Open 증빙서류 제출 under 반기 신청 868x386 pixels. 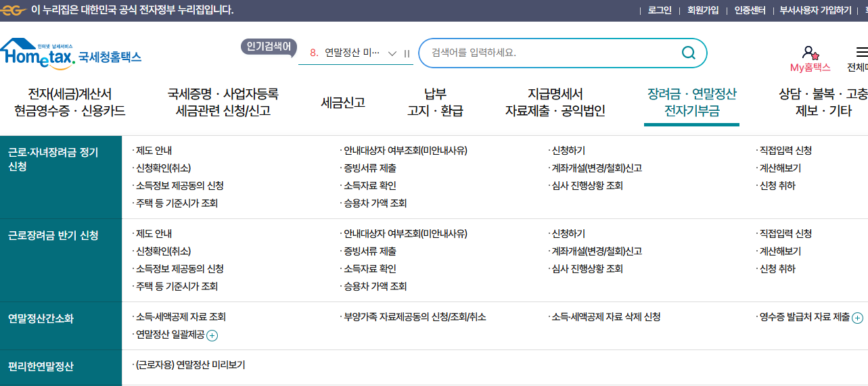pos(369,251)
